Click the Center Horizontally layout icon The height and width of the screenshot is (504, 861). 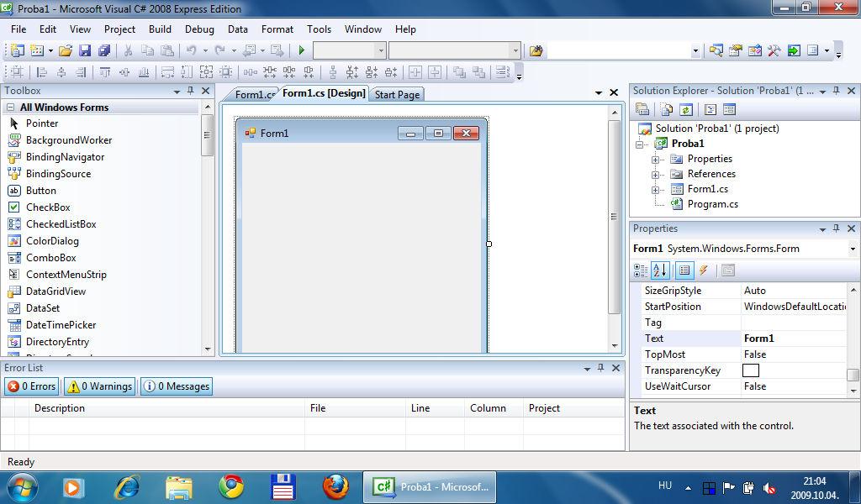(415, 72)
